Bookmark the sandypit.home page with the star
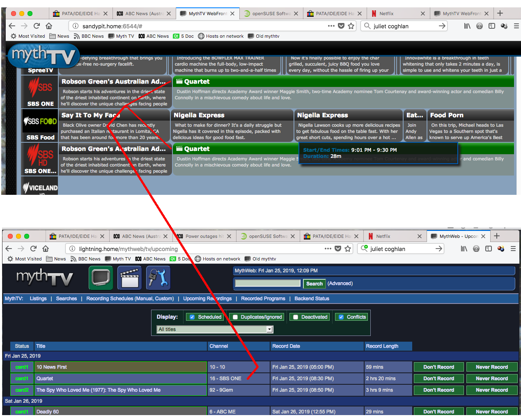This screenshot has width=521, height=420. tap(351, 26)
